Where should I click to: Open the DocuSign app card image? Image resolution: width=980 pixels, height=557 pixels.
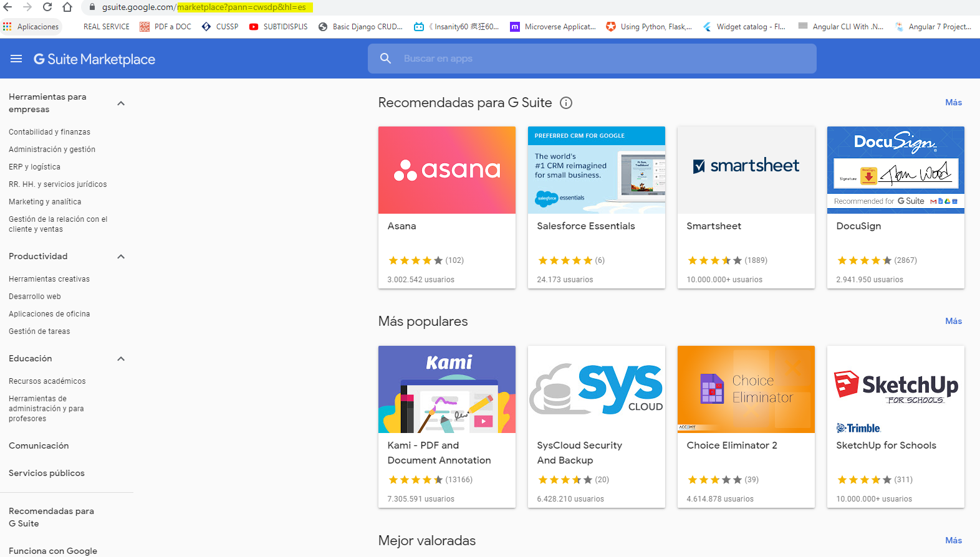tap(896, 170)
